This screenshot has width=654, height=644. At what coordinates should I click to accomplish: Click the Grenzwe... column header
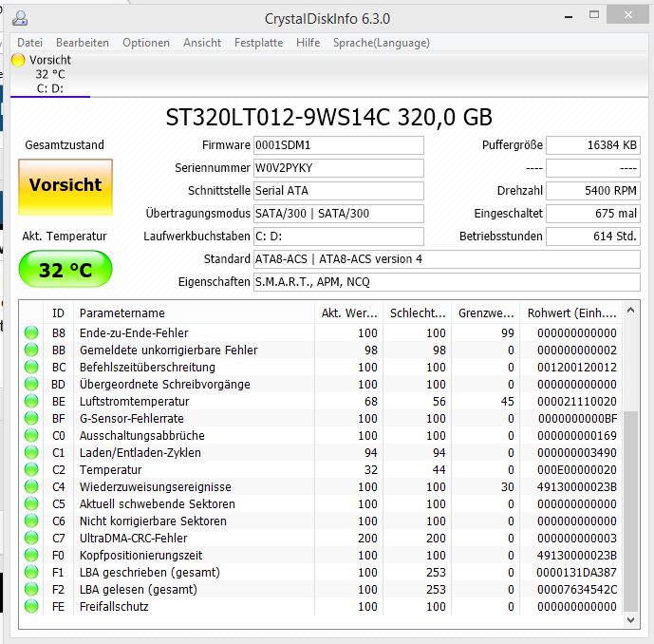point(485,313)
